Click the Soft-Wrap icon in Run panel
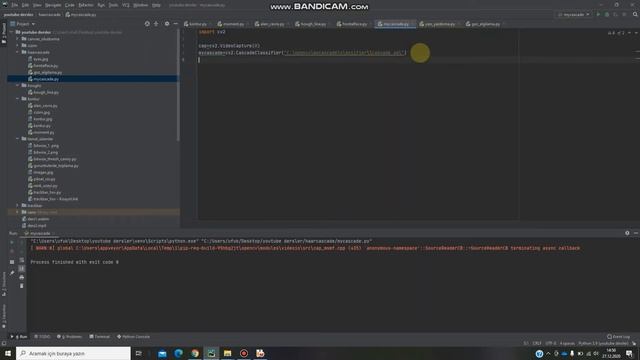Image resolution: width=640 pixels, height=360 pixels. click(x=22, y=260)
